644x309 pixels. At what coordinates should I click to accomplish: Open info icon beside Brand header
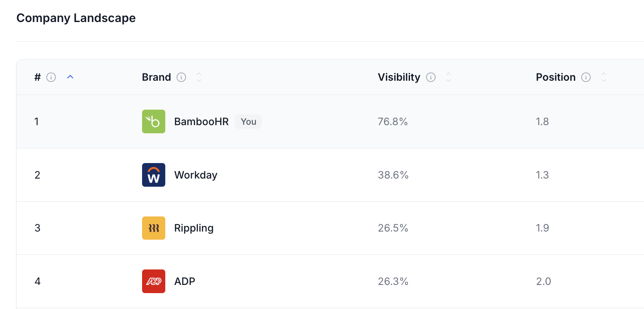(181, 77)
